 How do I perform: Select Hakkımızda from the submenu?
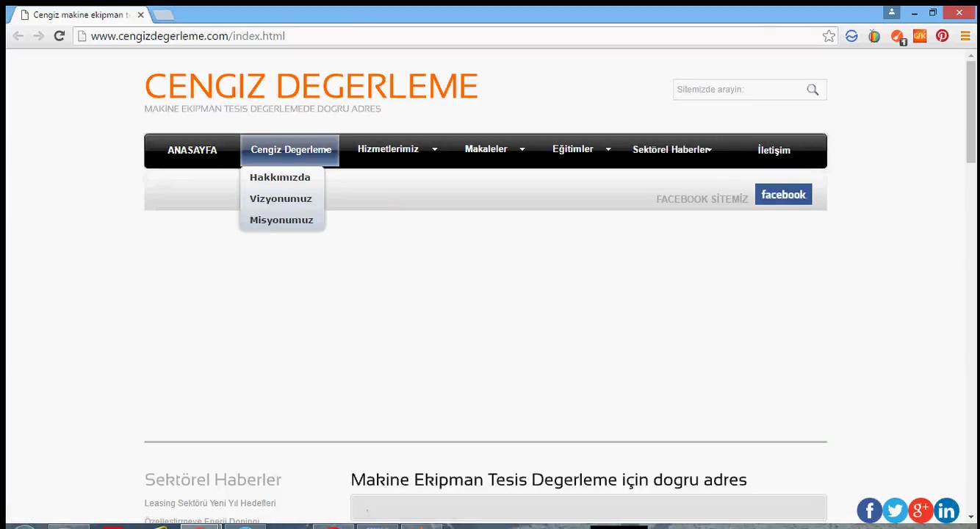(280, 177)
